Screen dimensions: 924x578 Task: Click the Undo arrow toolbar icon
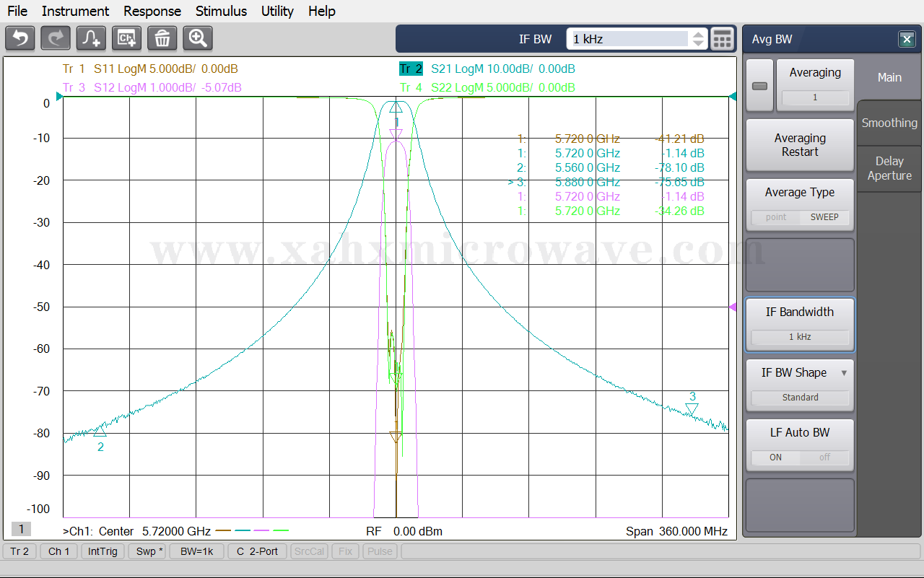coord(20,38)
